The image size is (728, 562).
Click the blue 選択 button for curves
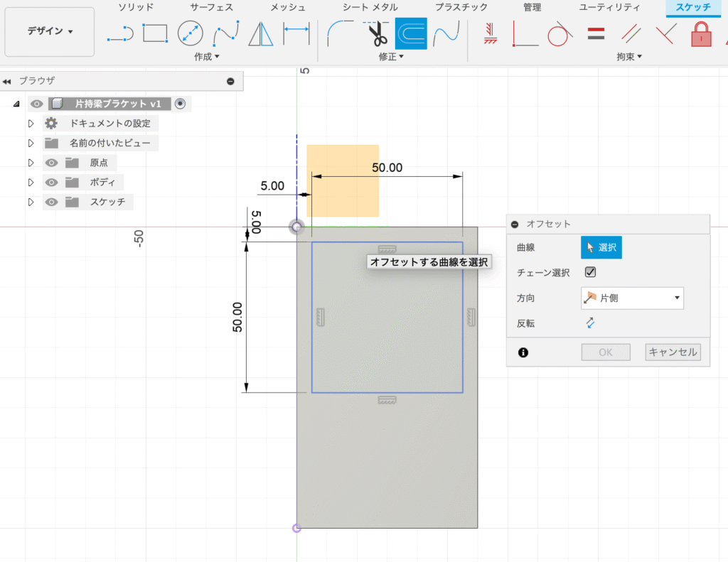pyautogui.click(x=601, y=247)
